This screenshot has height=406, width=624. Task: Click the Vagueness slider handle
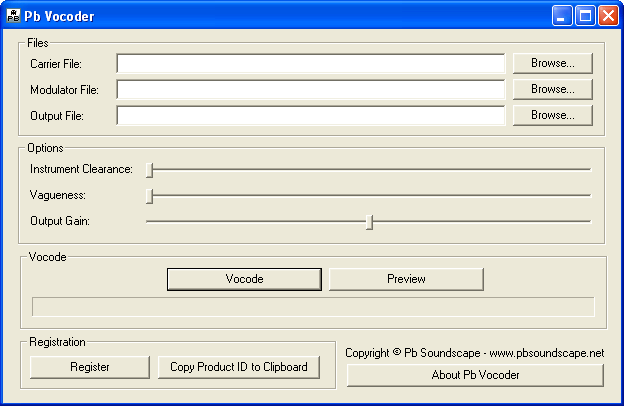(x=149, y=196)
